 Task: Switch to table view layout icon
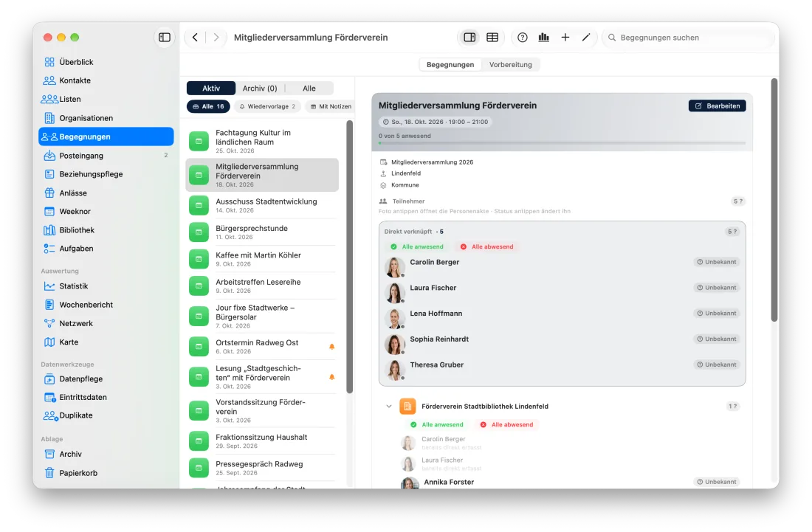(492, 37)
